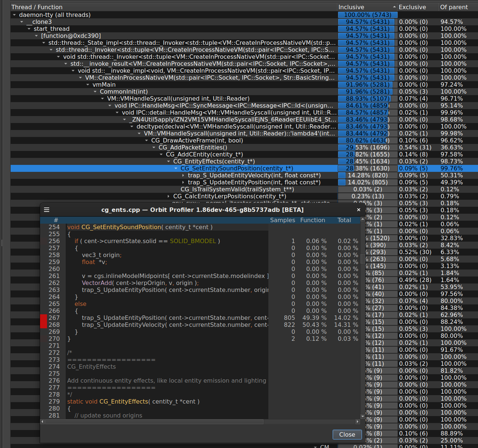Open the hamburger menu in cg_ents.cpp dialog

[47, 210]
